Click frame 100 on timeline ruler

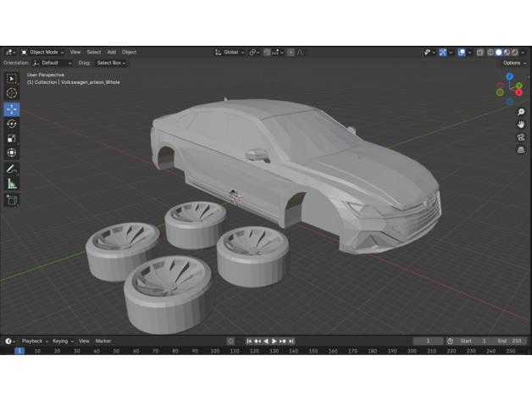[x=215, y=350]
